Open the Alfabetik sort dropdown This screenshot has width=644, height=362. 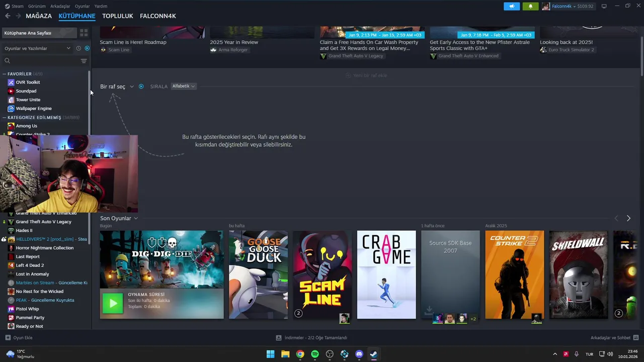click(183, 86)
